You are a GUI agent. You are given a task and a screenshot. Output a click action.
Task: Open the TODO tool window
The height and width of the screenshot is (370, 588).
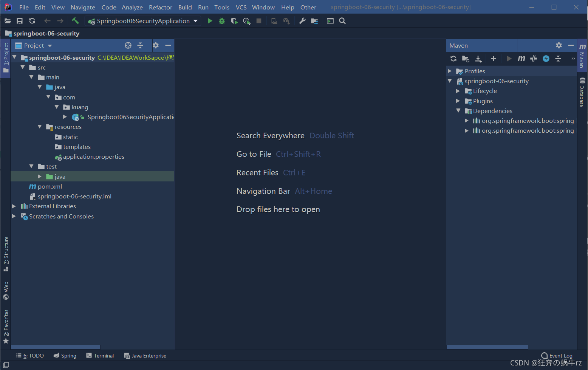click(x=30, y=356)
